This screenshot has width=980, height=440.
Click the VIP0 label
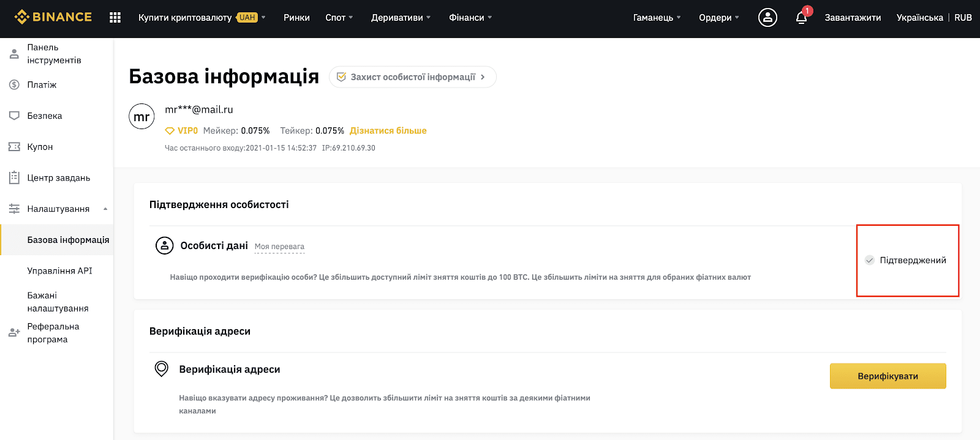187,130
